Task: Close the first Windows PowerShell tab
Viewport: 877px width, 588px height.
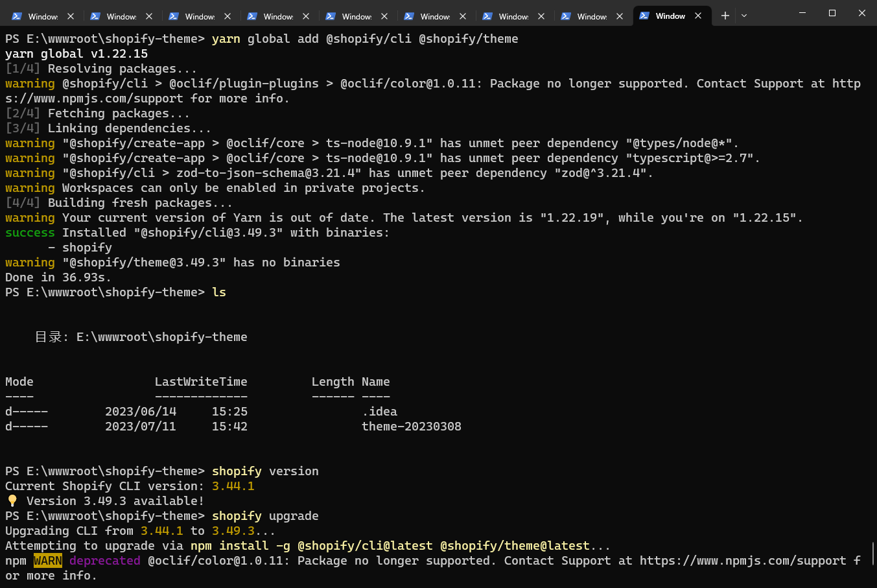Action: [x=71, y=16]
